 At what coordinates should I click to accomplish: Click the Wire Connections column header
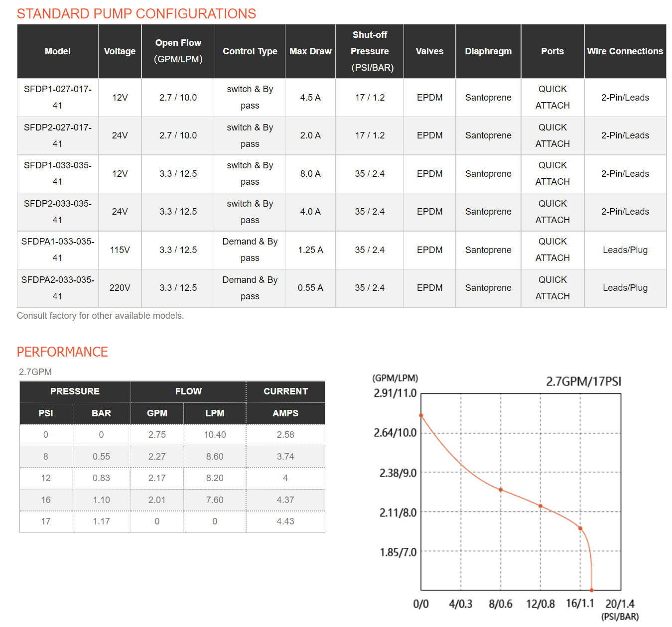(625, 51)
